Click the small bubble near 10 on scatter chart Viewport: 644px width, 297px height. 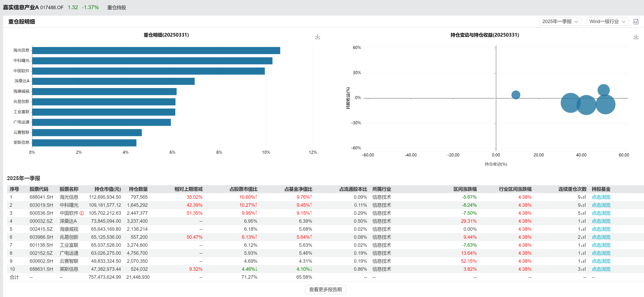(x=515, y=95)
